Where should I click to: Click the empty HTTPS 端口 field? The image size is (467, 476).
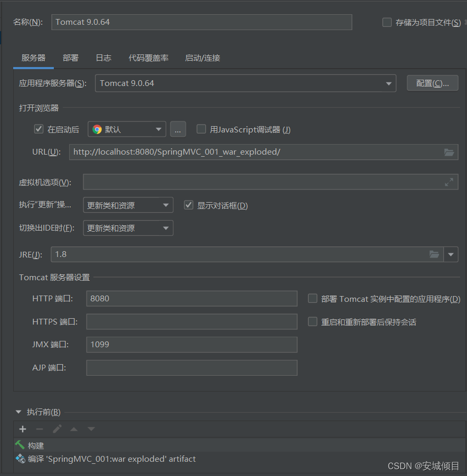[x=192, y=321]
